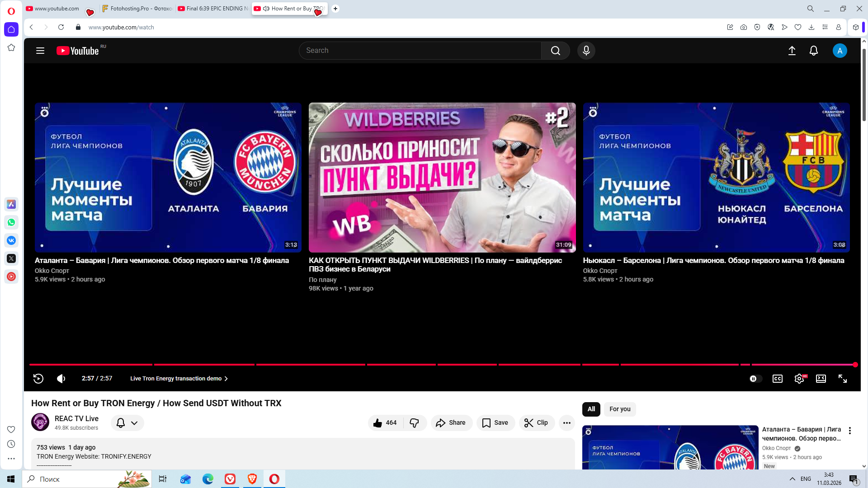The height and width of the screenshot is (488, 868).
Task: Click the Share button
Action: [451, 423]
